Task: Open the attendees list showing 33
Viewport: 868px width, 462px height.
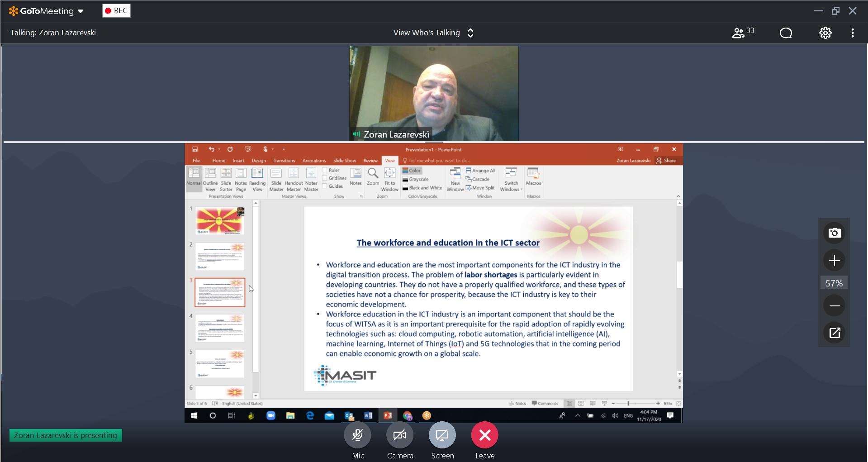Action: [x=743, y=33]
